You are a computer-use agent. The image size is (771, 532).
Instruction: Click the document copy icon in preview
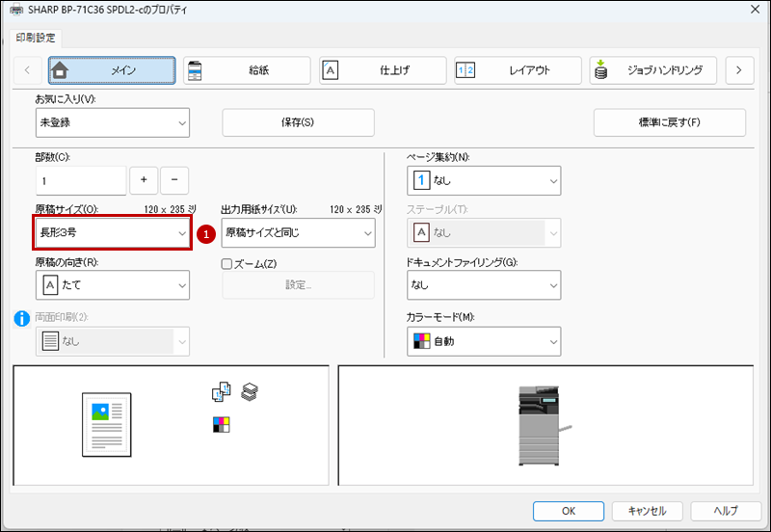tap(222, 391)
